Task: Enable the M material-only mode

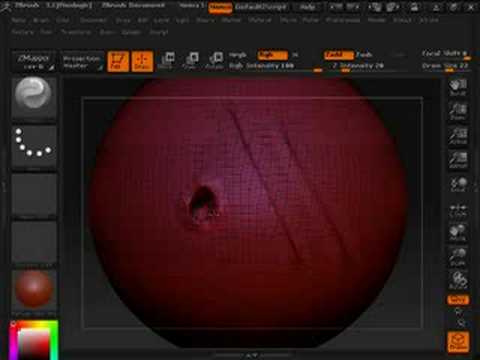Action: [295, 55]
